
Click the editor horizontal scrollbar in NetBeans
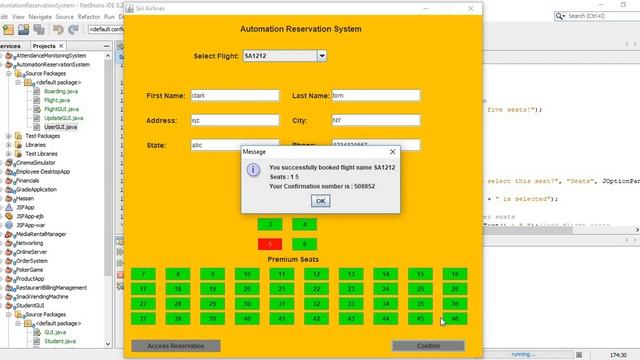tap(527, 230)
